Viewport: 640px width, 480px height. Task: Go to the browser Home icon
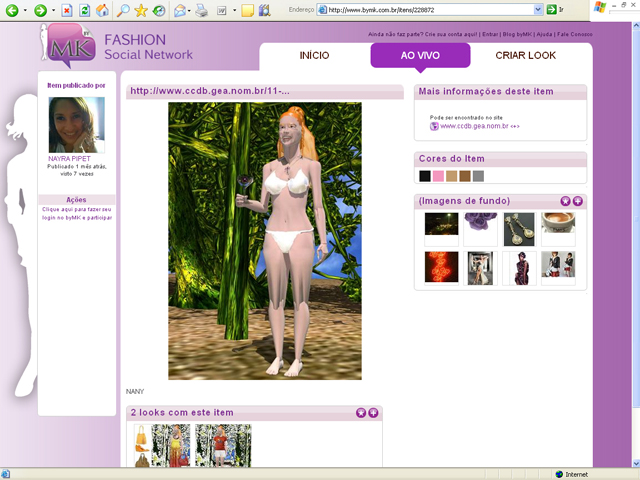tap(102, 10)
